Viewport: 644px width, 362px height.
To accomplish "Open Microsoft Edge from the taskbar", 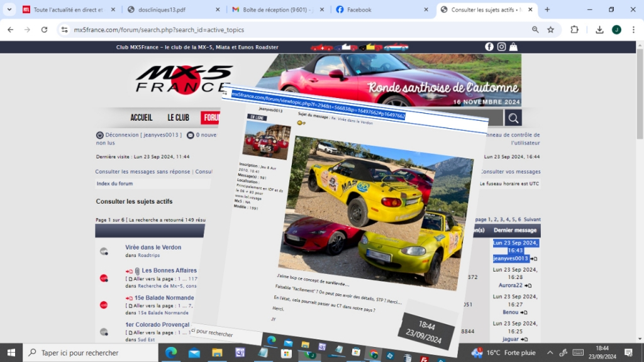I will (x=171, y=353).
